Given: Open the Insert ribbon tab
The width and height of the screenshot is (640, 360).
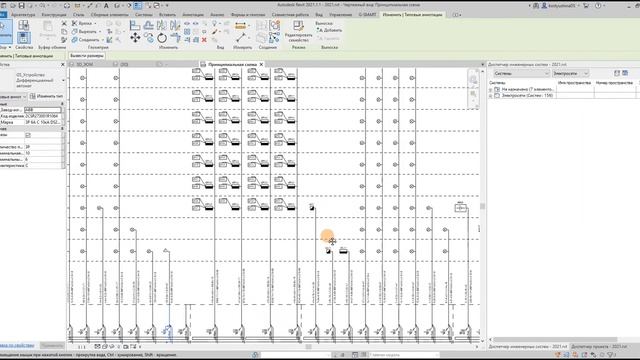Looking at the screenshot, I should click(167, 15).
